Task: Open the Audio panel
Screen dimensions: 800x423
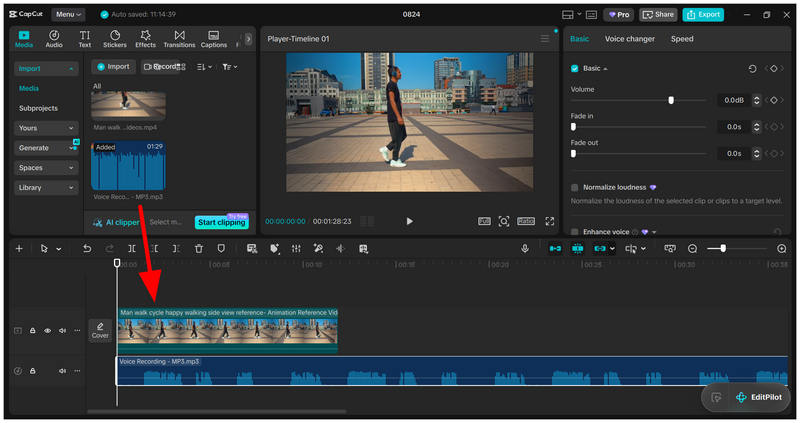Action: pos(54,39)
